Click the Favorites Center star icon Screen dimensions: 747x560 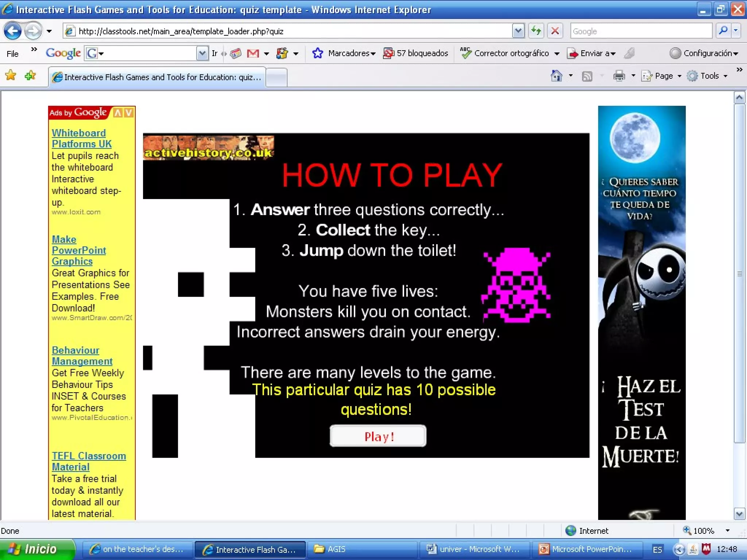click(x=11, y=75)
